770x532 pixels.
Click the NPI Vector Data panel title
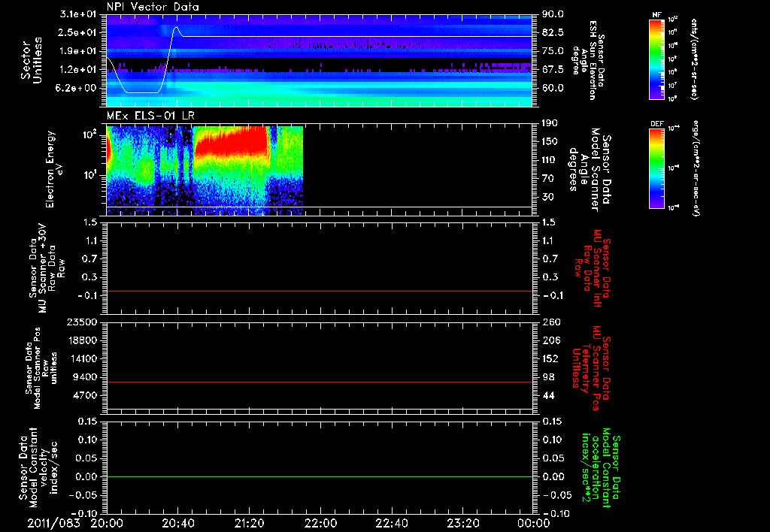click(153, 7)
